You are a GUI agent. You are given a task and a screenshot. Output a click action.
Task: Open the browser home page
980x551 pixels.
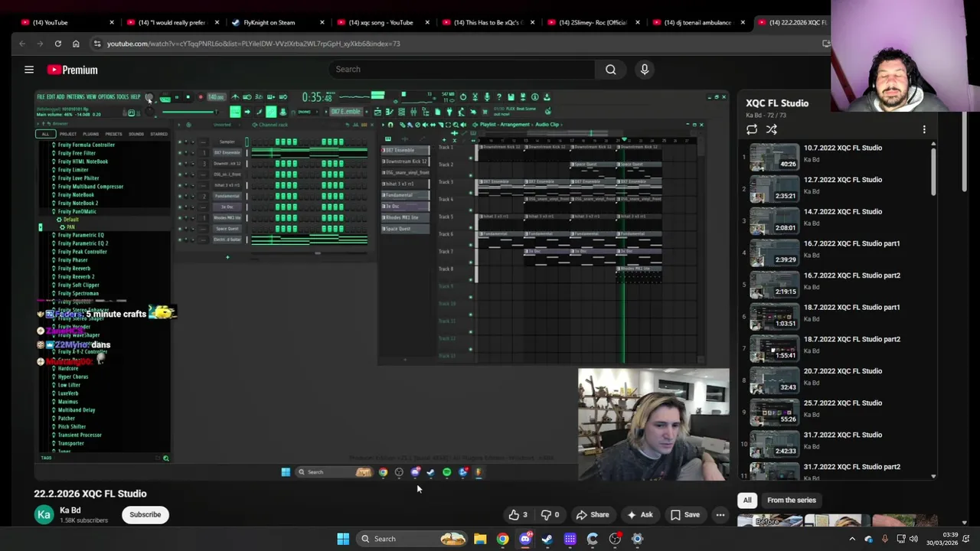click(76, 44)
